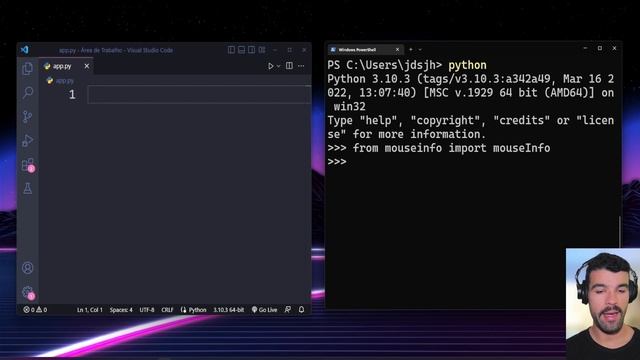The width and height of the screenshot is (640, 360).
Task: Open the Run and Debug view
Action: [27, 141]
